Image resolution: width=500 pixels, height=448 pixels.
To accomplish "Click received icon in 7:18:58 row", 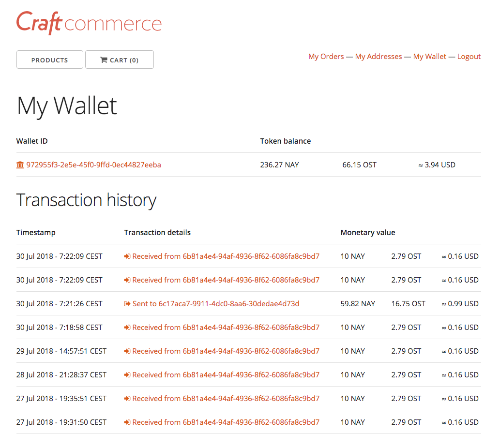I will [x=127, y=327].
